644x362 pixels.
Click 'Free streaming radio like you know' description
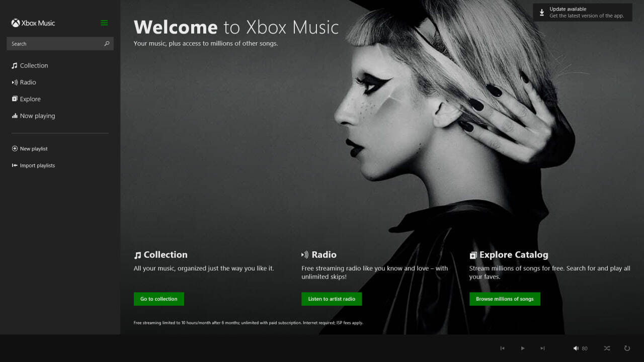[375, 273]
